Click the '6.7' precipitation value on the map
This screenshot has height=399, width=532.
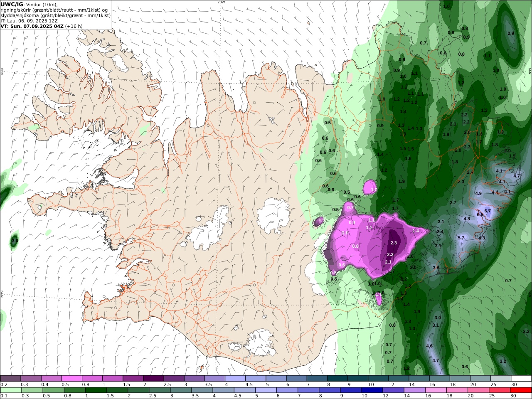pyautogui.click(x=488, y=211)
